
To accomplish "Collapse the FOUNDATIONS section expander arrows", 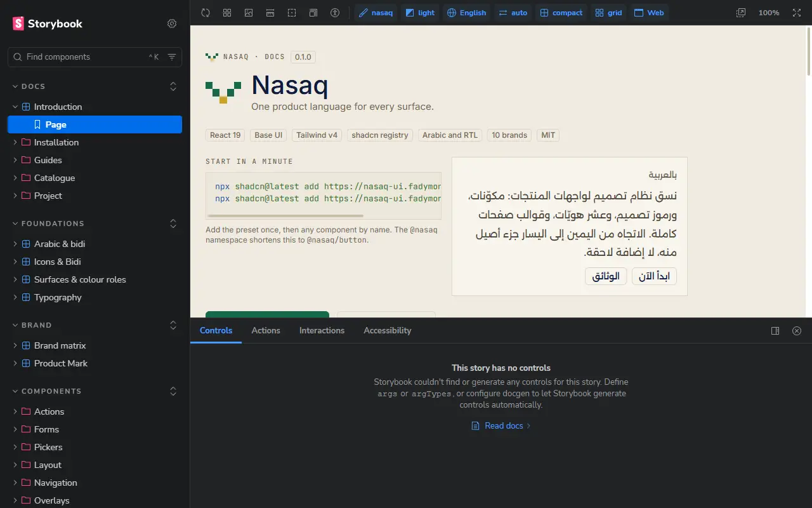I will 173,224.
